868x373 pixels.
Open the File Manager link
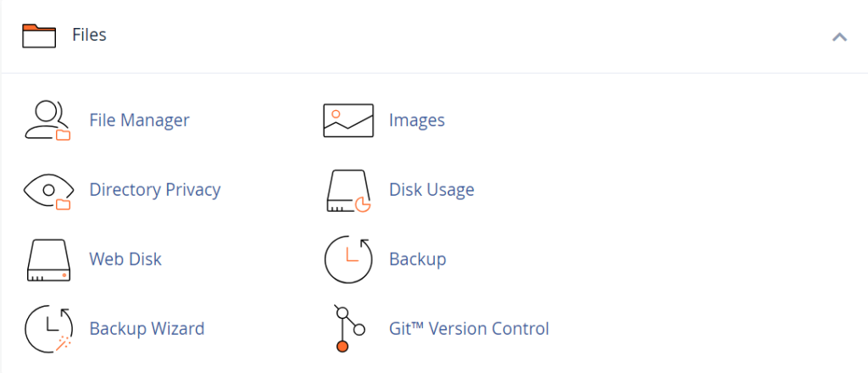pos(139,120)
